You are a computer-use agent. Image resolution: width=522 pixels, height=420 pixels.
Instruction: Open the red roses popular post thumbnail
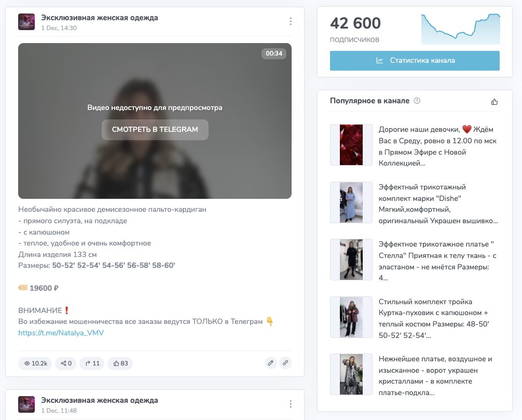pyautogui.click(x=351, y=145)
